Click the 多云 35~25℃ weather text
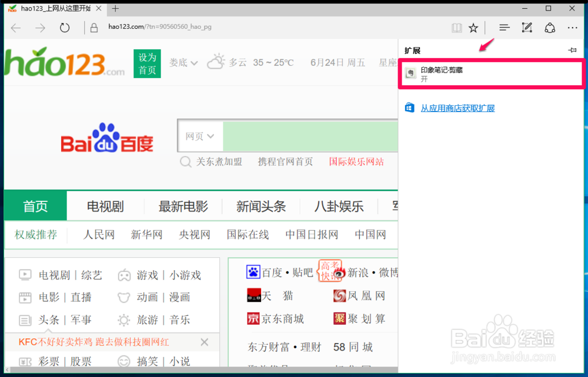 coord(262,62)
